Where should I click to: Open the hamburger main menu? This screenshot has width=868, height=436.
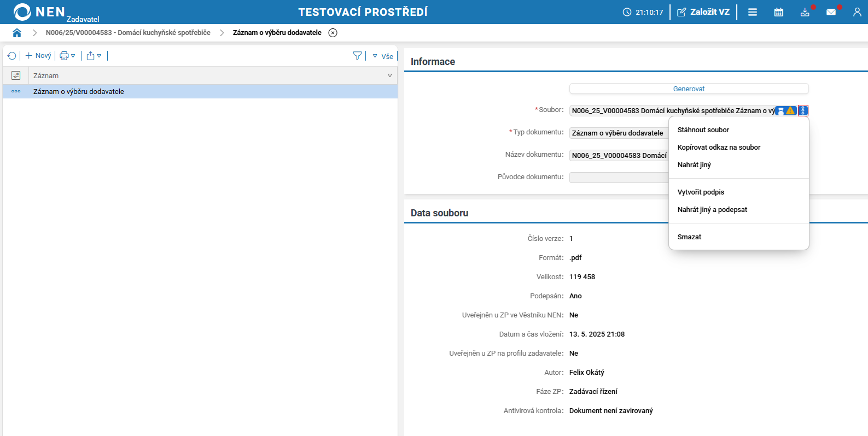pos(753,12)
